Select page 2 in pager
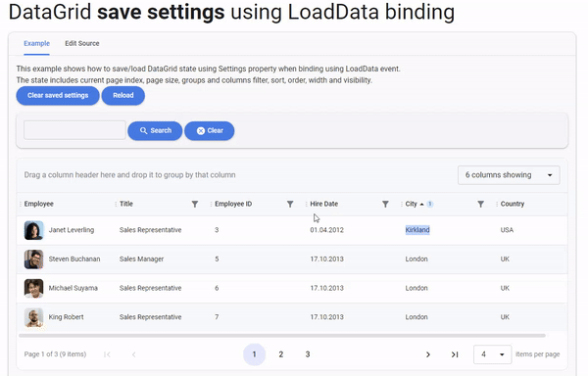The height and width of the screenshot is (376, 588). point(281,354)
